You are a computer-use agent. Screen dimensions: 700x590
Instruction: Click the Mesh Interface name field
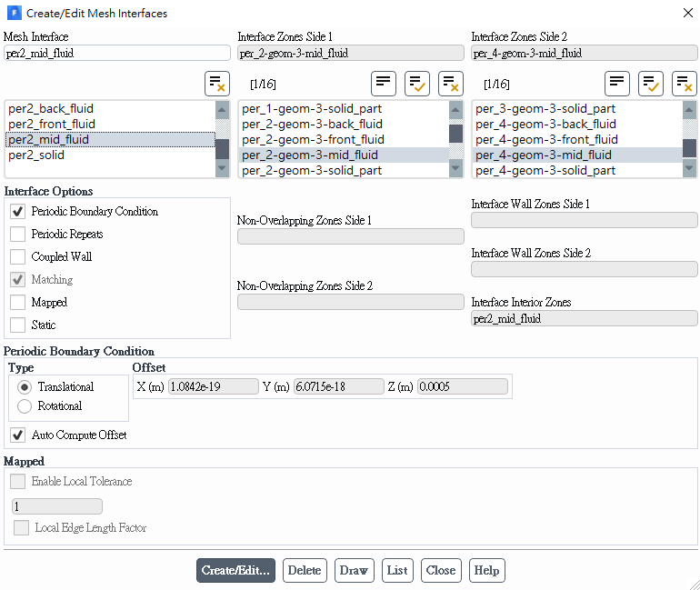coord(117,54)
